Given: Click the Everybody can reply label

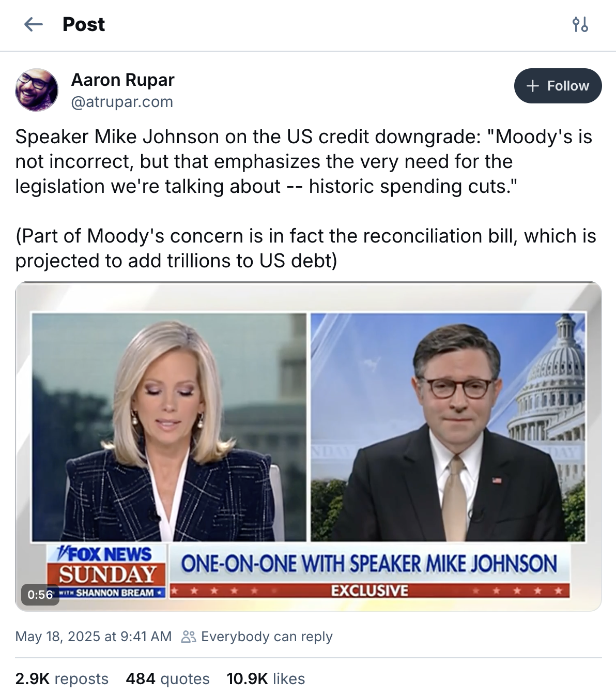Looking at the screenshot, I should 267,637.
